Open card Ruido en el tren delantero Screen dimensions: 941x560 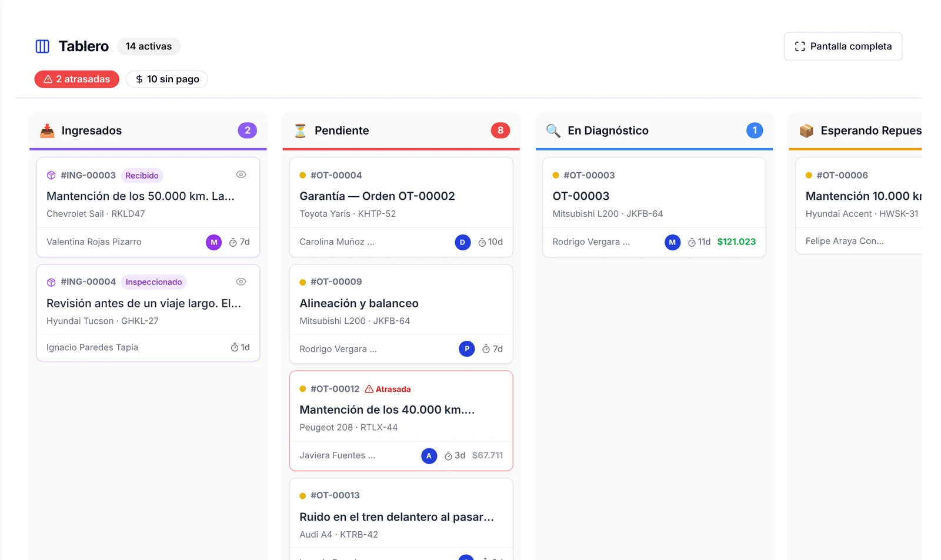401,519
